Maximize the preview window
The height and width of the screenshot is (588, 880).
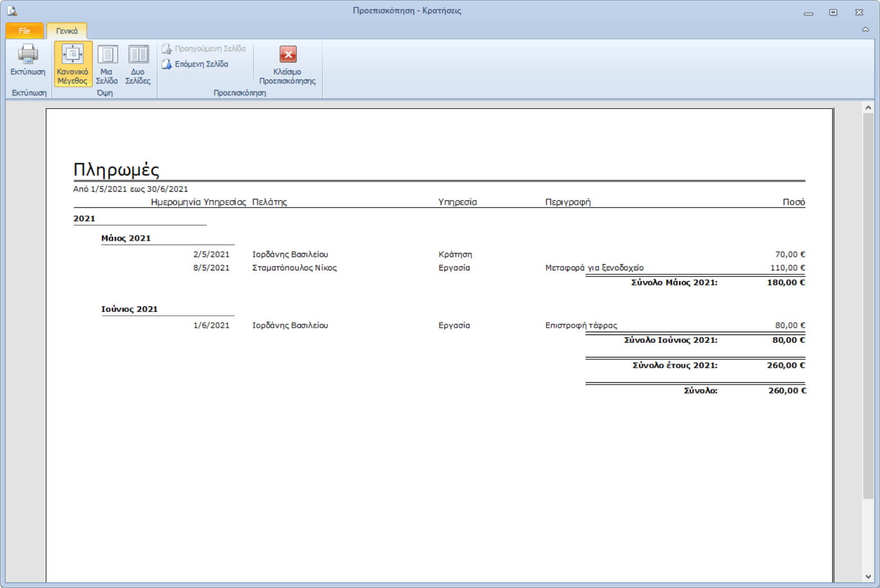(x=833, y=12)
